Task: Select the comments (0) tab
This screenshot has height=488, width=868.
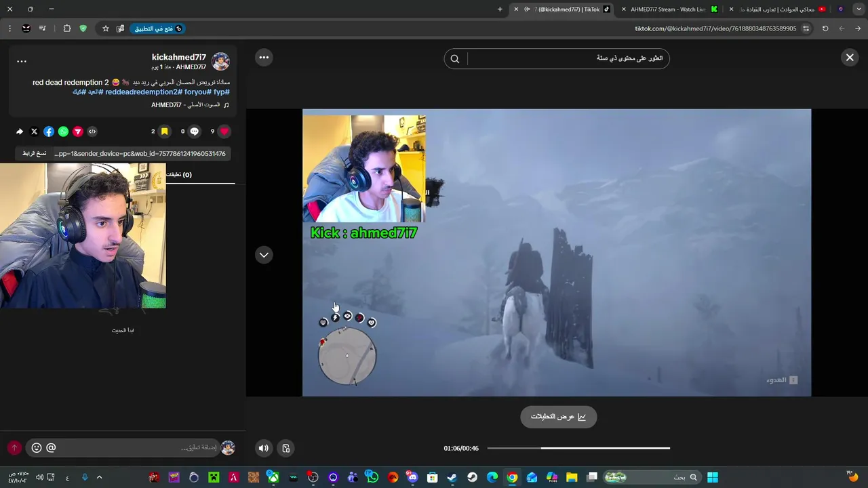Action: tap(179, 175)
